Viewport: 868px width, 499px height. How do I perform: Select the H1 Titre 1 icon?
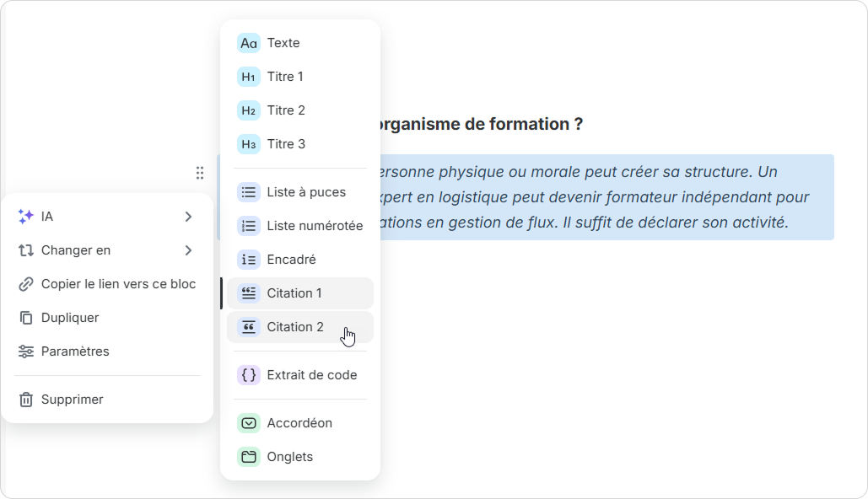(248, 77)
